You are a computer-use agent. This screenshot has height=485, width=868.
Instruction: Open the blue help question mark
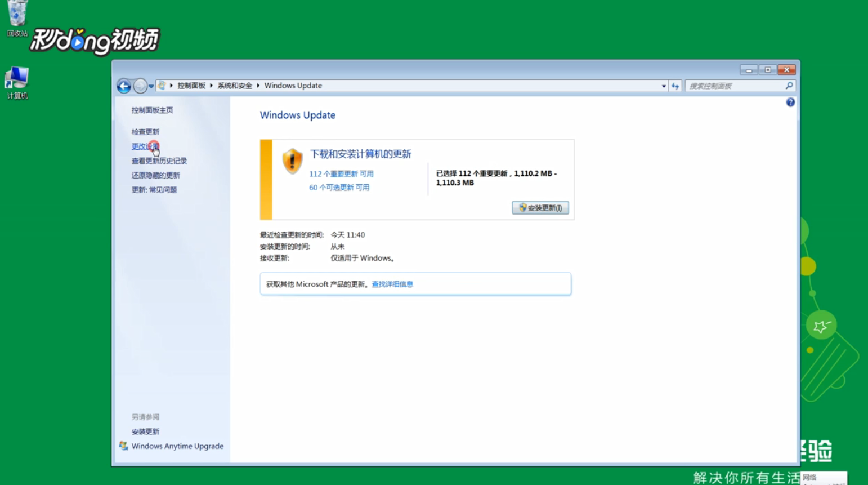[790, 103]
